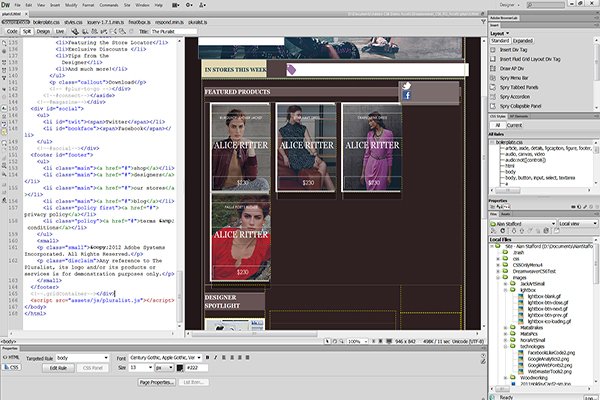Viewport: 600px width, 400px height.
Task: Select GoogleAnalytics2.png in Files
Action: [548, 359]
